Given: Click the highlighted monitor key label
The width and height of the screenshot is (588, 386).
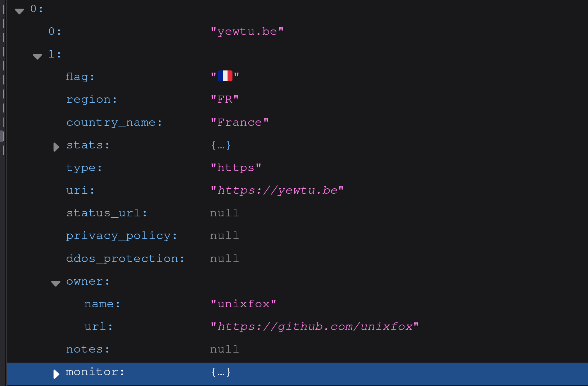Looking at the screenshot, I should [95, 372].
